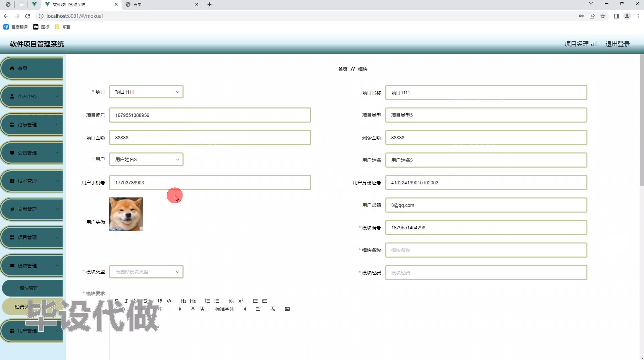Click the 模块经费 input field

coord(486,273)
